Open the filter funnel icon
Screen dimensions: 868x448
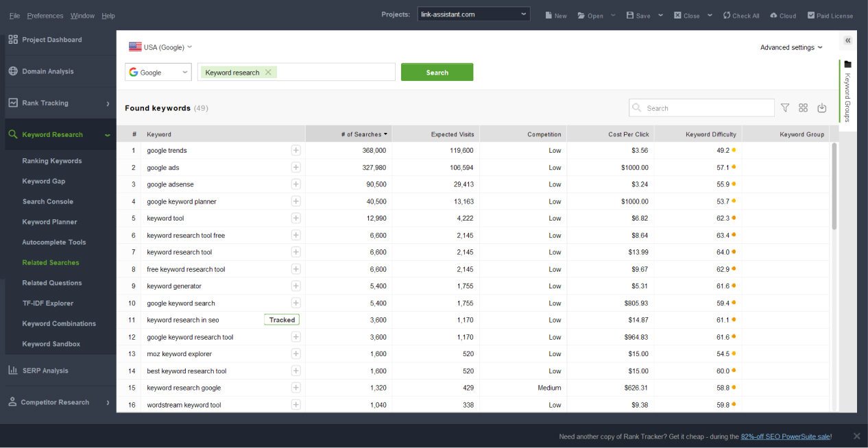pos(785,108)
